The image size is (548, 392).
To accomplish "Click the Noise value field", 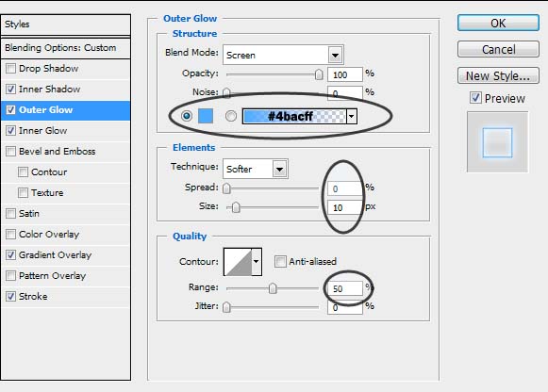I will tap(345, 93).
